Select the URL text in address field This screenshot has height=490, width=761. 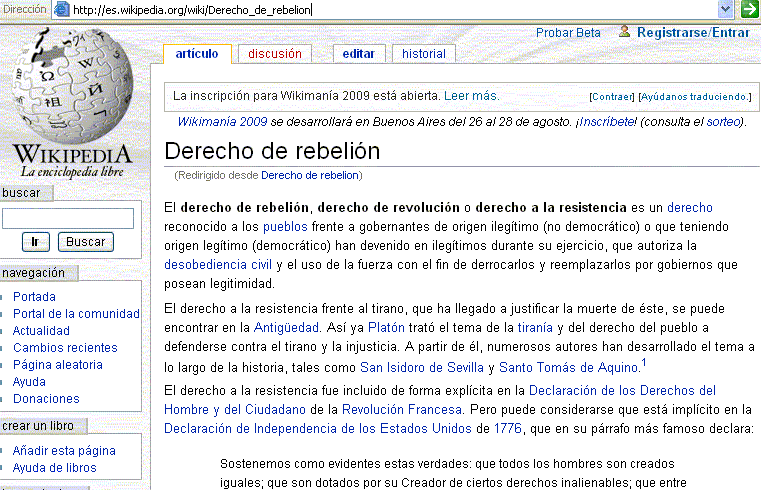(x=192, y=10)
